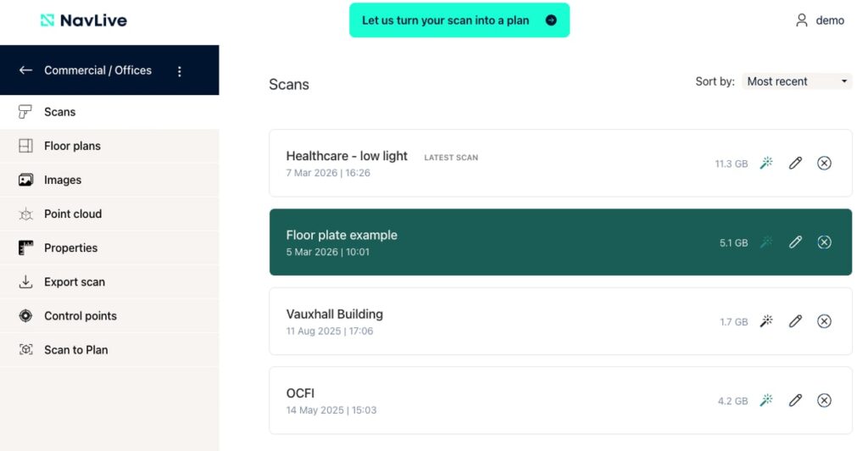Click the magic wand icon for Healthcare scan
The image size is (868, 451).
[x=766, y=163]
